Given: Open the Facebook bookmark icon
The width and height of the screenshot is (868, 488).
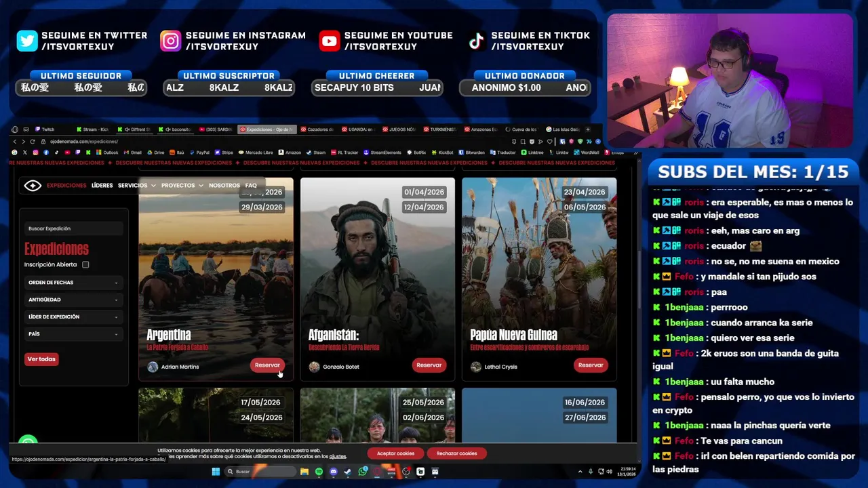Looking at the screenshot, I should coord(46,152).
